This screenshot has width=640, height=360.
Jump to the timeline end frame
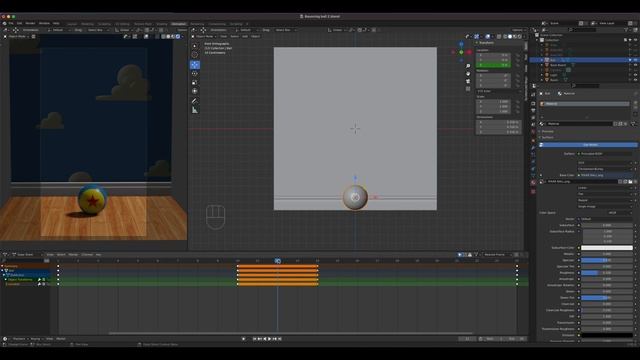280,339
